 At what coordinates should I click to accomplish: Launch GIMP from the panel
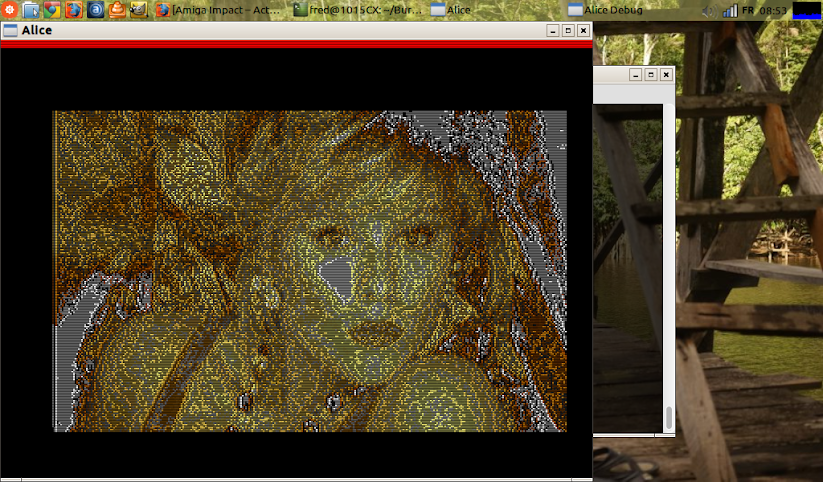pos(139,9)
